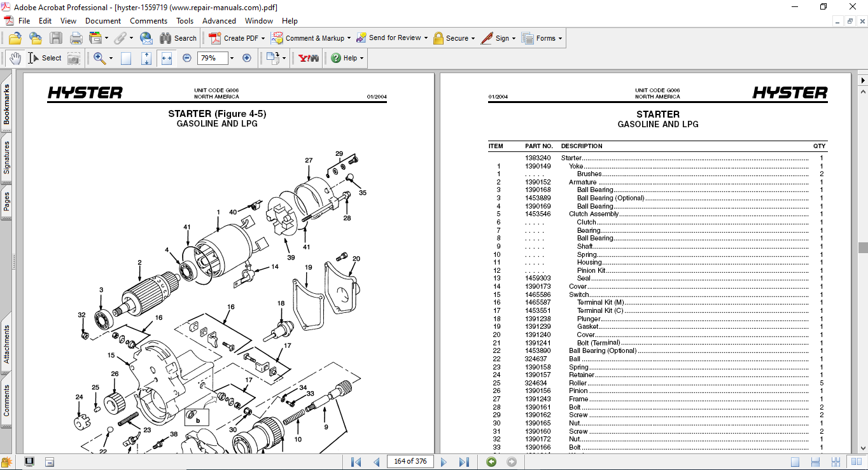
Task: Print the document with the printer icon
Action: click(x=76, y=38)
